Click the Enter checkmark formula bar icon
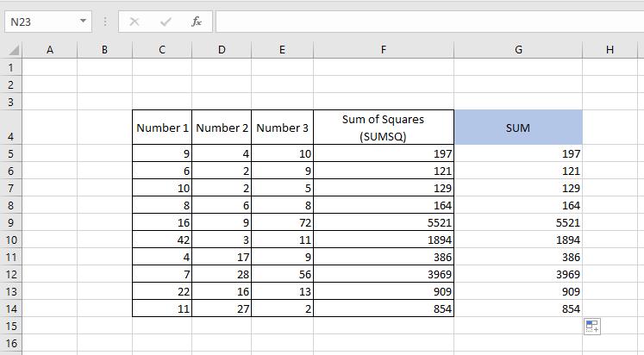 tap(166, 22)
